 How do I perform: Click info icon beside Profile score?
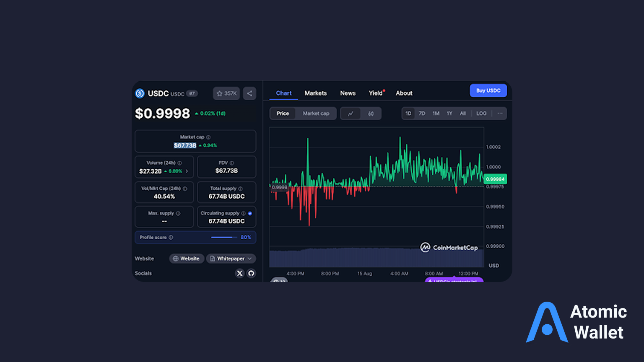click(x=171, y=237)
